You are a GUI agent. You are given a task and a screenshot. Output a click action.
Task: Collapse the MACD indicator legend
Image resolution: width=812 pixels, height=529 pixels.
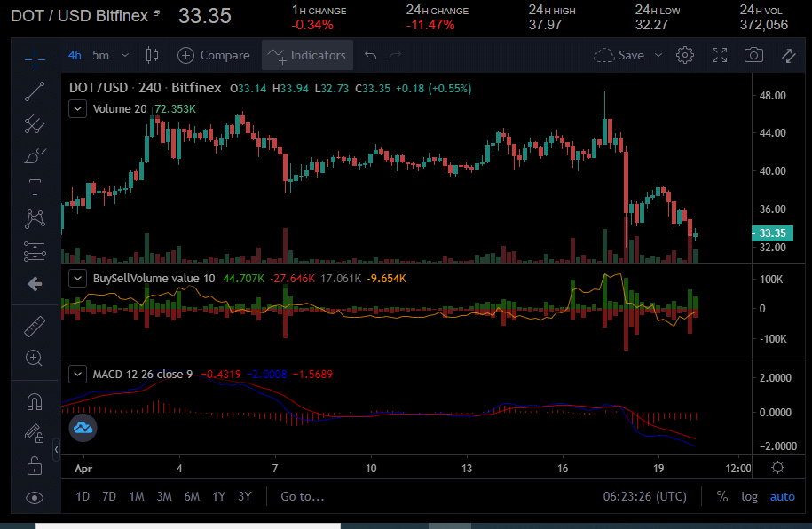pyautogui.click(x=78, y=374)
